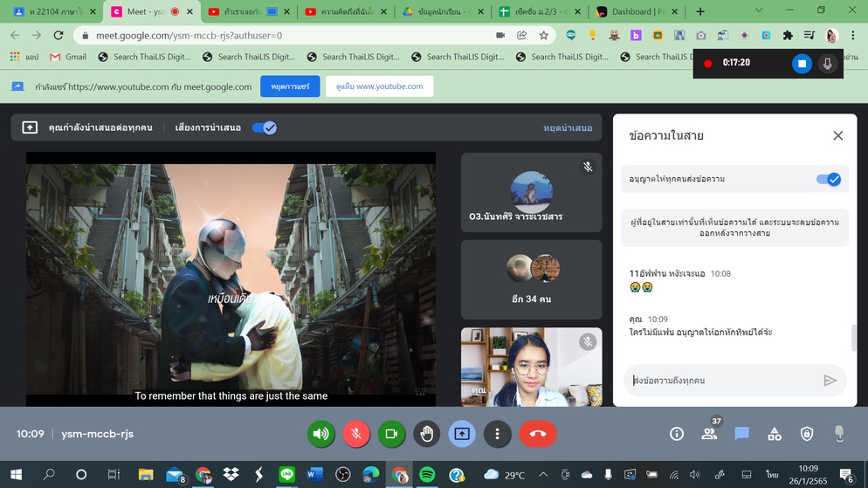
Task: Toggle recorder microphone icon
Action: pyautogui.click(x=827, y=63)
